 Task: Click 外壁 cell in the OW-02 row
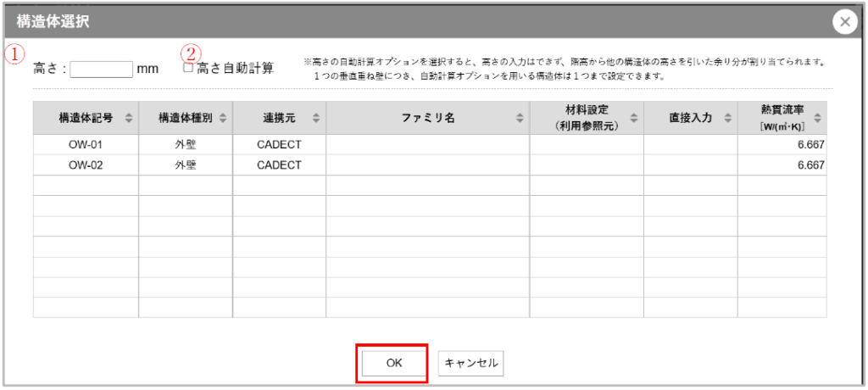186,165
